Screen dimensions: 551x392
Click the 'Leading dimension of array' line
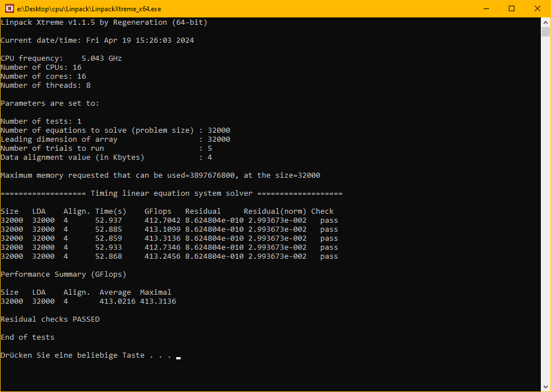115,139
